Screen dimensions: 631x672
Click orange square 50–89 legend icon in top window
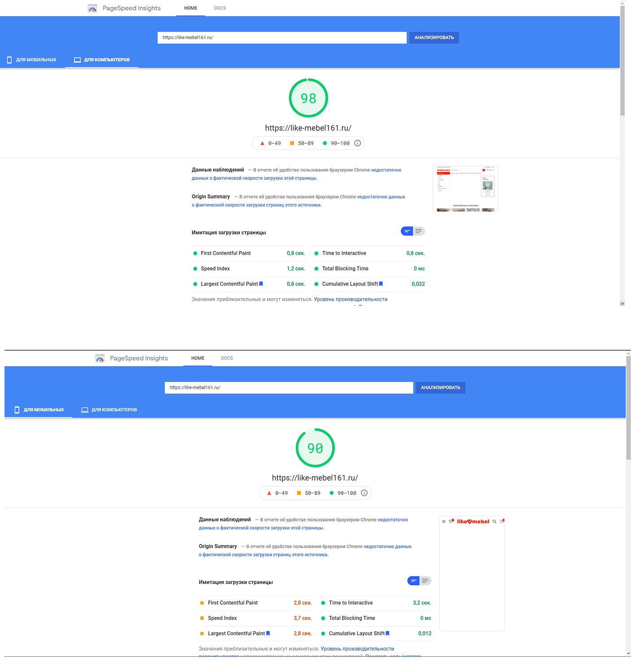(292, 143)
